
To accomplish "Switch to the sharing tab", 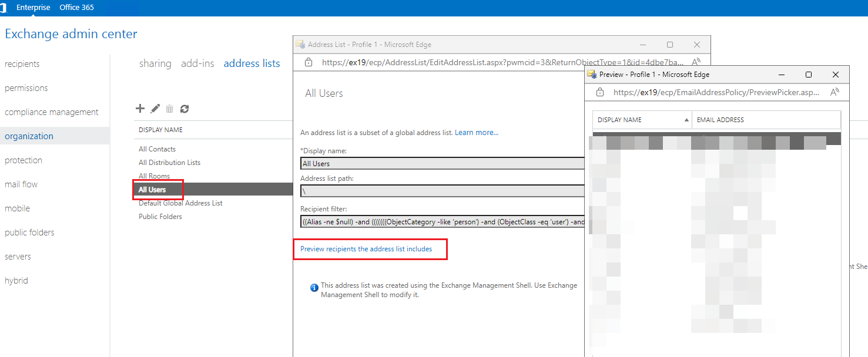I will [155, 63].
